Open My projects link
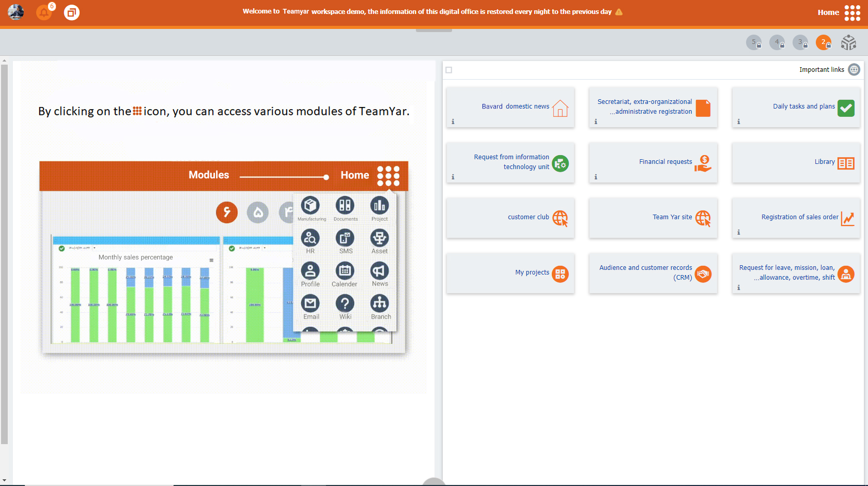868x486 pixels. (x=532, y=272)
